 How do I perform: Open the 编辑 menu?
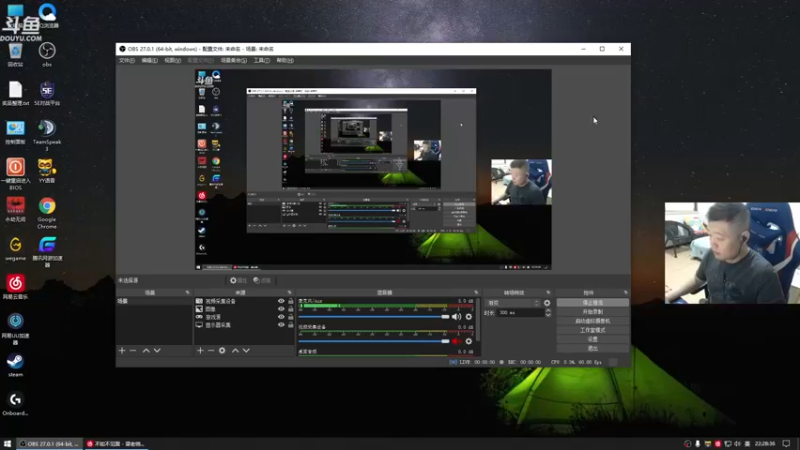point(149,60)
